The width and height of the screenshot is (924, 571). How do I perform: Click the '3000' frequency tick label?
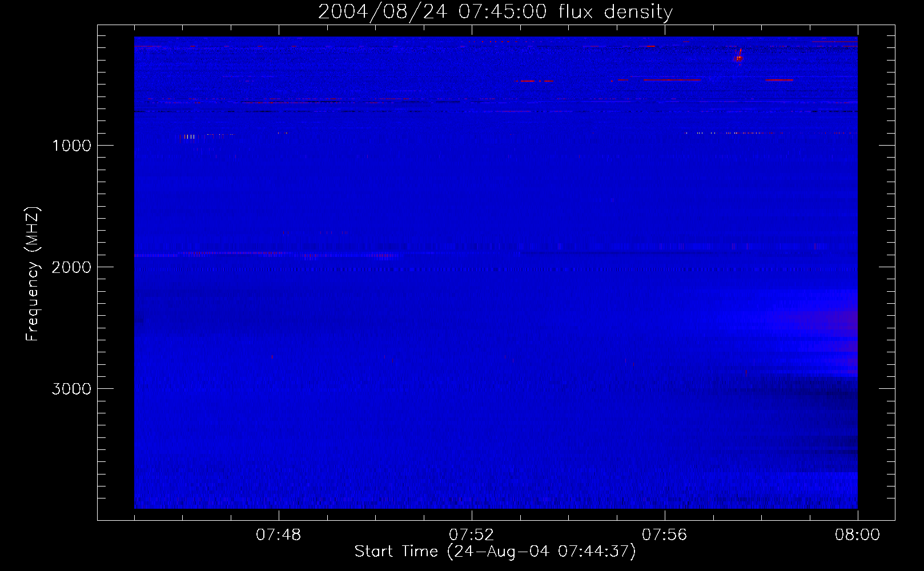[x=71, y=389]
